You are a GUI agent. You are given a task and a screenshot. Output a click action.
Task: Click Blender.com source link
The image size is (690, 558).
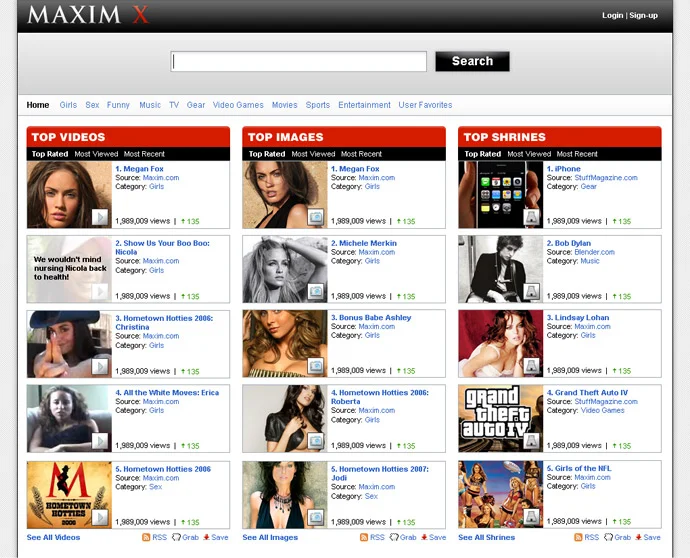pyautogui.click(x=595, y=252)
